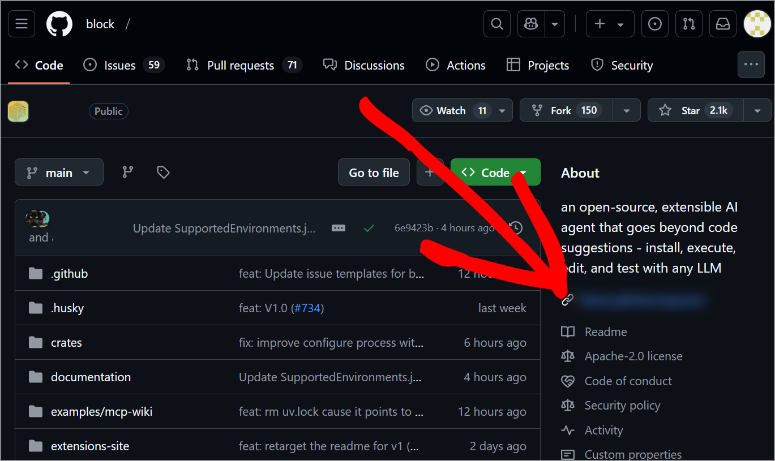Open the Activity link
This screenshot has width=775, height=461.
(603, 430)
